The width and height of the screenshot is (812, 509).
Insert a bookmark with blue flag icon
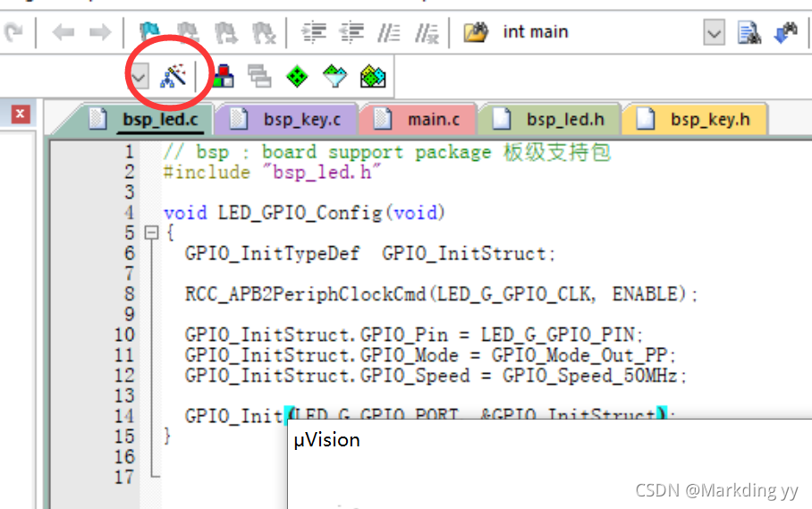(149, 32)
